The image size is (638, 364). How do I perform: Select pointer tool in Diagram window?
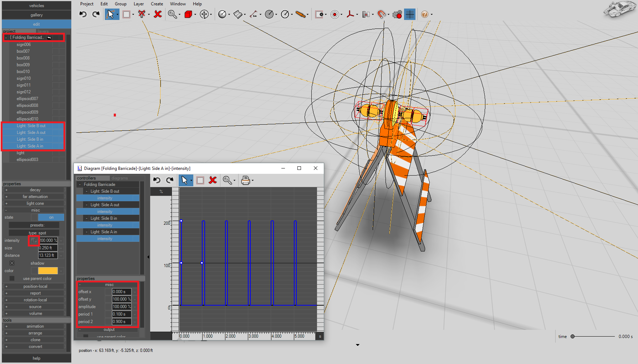(184, 180)
